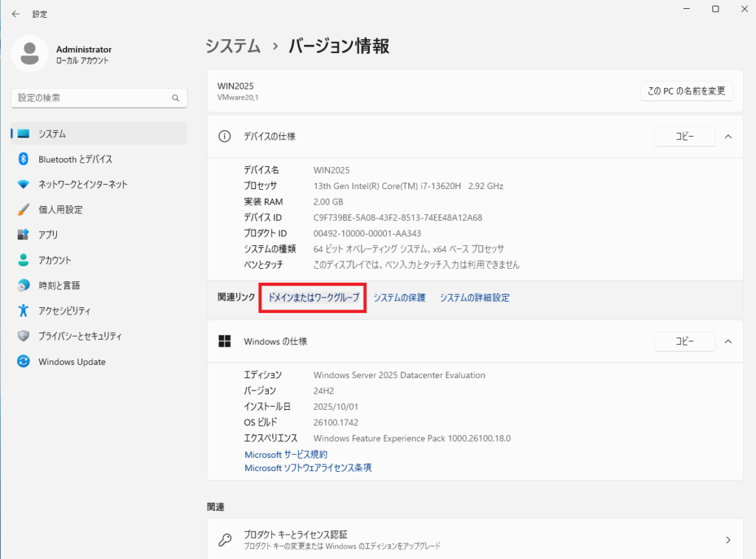Select システム in the left navigation
Image resolution: width=756 pixels, height=559 pixels.
coord(52,134)
